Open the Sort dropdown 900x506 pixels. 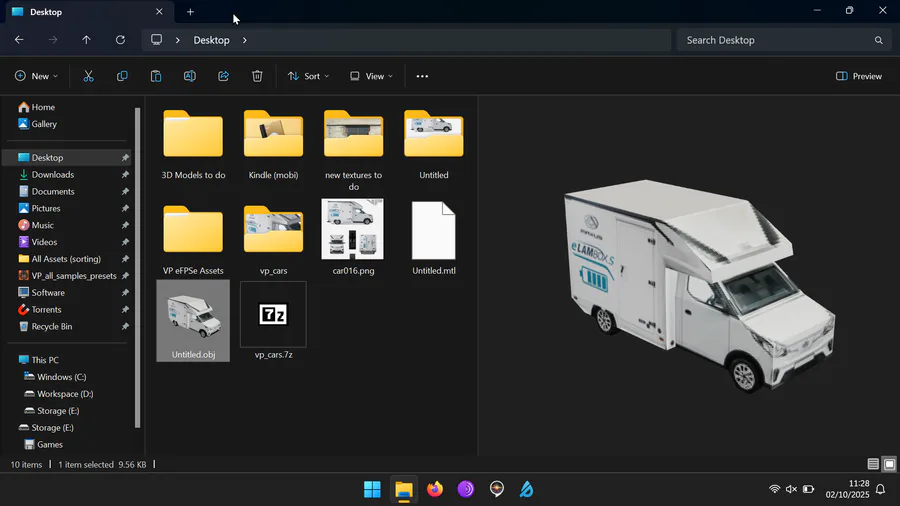[308, 76]
